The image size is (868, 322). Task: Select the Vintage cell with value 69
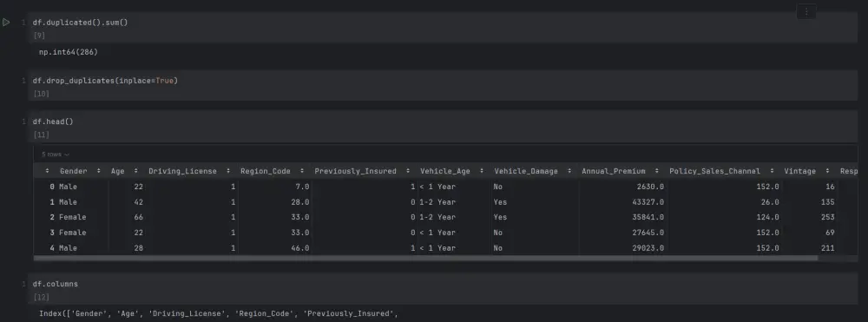(x=830, y=233)
